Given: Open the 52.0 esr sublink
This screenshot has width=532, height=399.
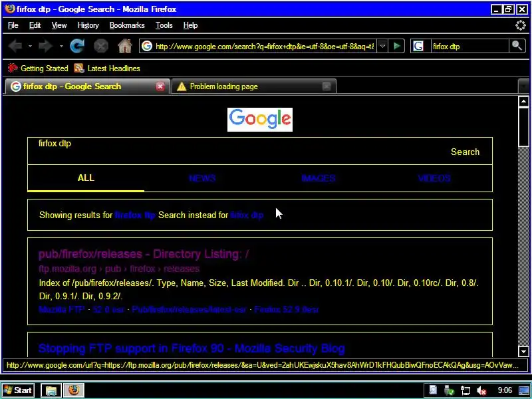Looking at the screenshot, I should [x=108, y=309].
